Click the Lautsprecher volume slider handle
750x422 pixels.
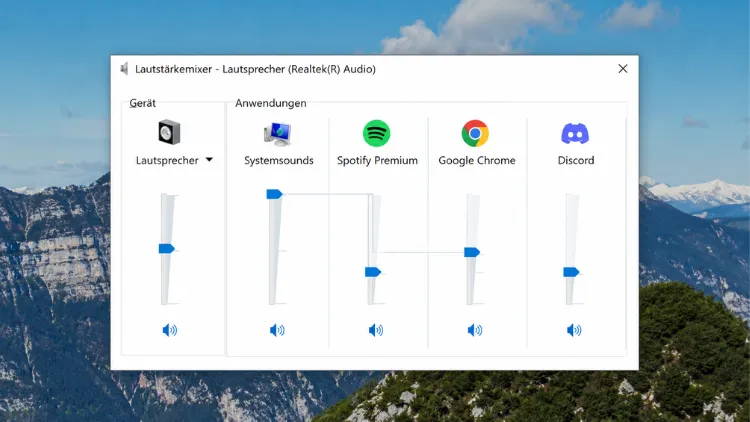point(166,248)
